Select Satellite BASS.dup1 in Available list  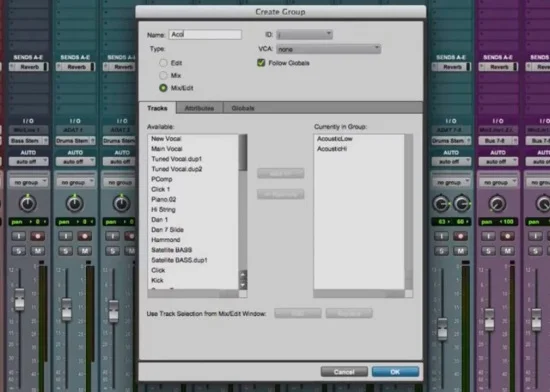179,260
